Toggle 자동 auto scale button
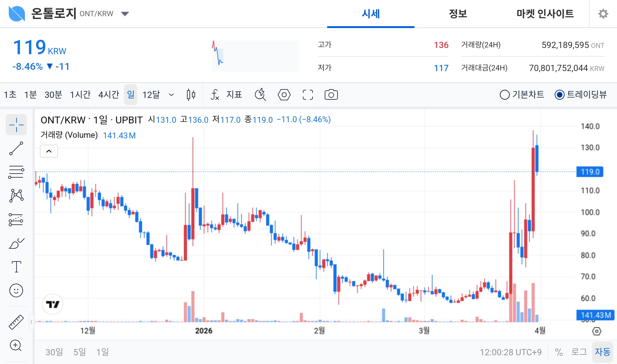The width and height of the screenshot is (617, 364). coord(602,352)
